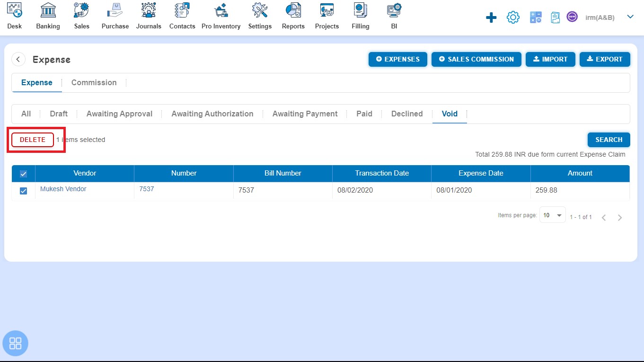Switch to the Commission tab
644x362 pixels.
point(94,82)
